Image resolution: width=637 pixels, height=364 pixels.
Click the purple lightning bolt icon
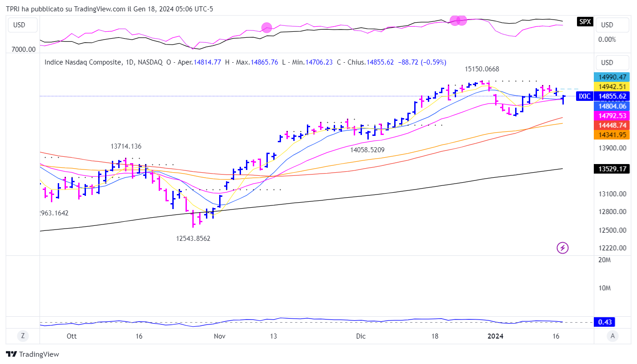(x=562, y=248)
